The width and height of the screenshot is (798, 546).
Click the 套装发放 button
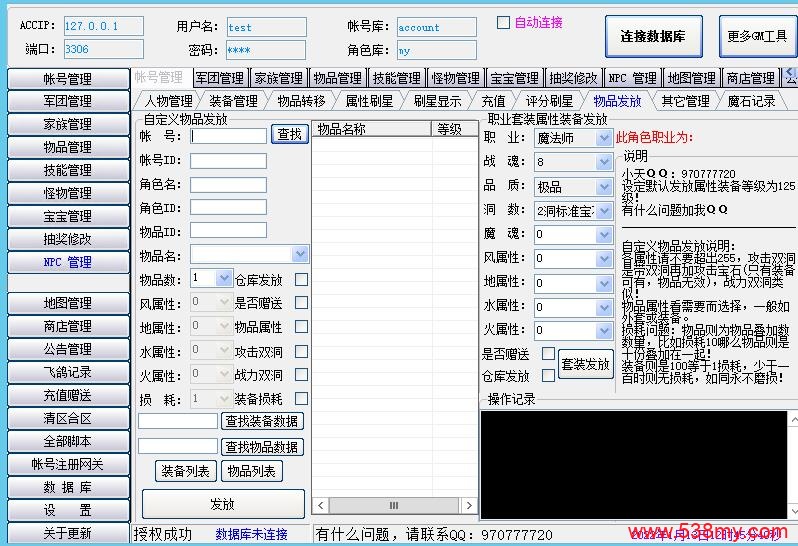pos(585,364)
